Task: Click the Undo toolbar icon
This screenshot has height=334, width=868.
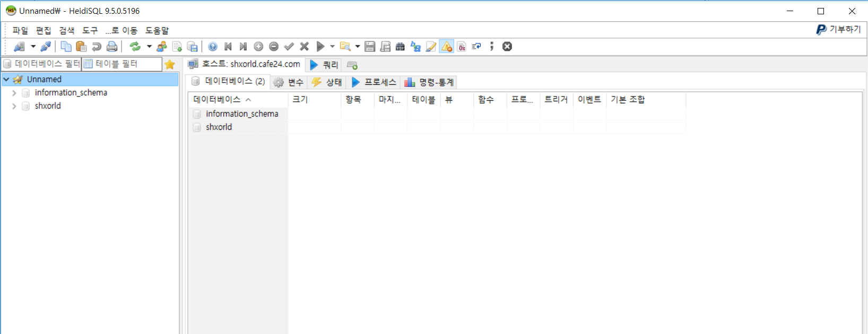Action: [x=97, y=47]
